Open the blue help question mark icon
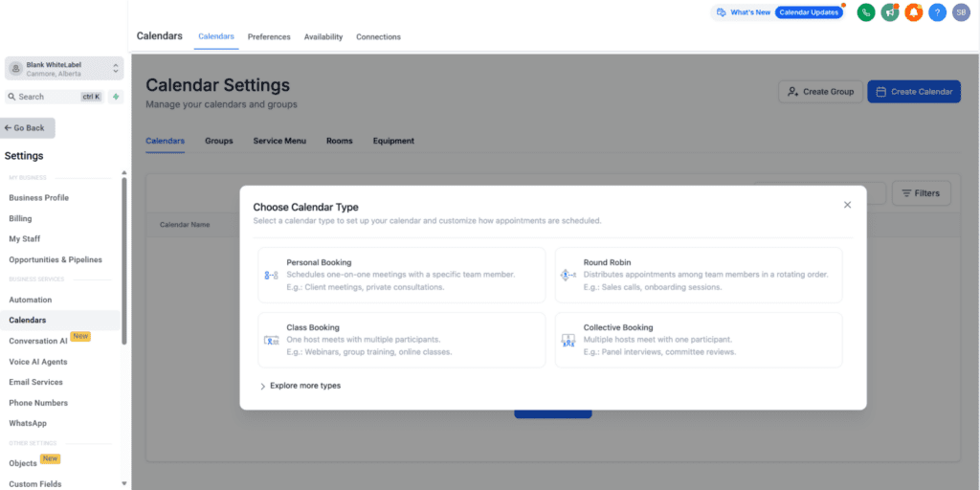980x490 pixels. [x=938, y=12]
